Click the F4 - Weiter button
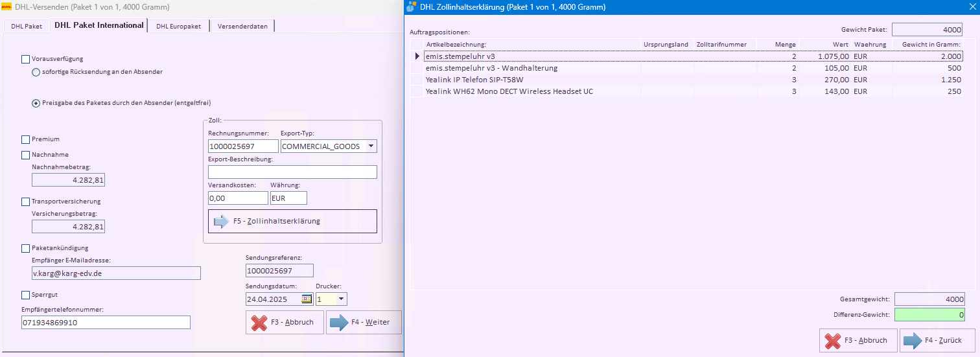This screenshot has width=980, height=357. pyautogui.click(x=364, y=322)
